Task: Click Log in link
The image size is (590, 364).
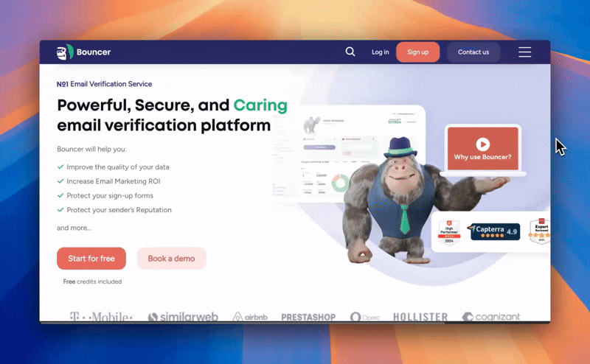Action: coord(380,52)
